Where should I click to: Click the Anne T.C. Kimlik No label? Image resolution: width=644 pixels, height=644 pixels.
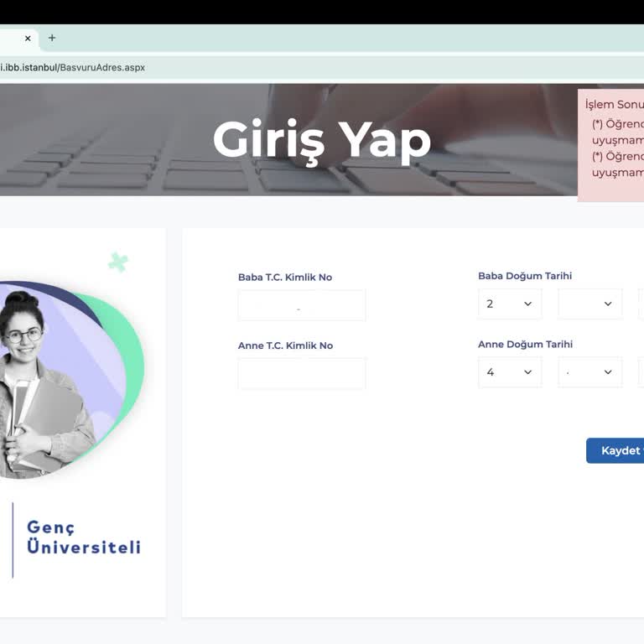point(285,345)
